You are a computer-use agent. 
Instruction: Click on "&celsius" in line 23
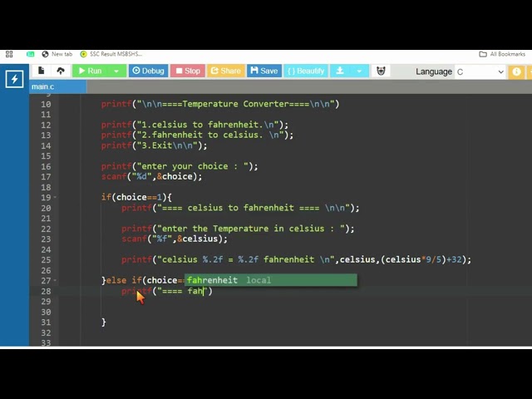(x=198, y=239)
